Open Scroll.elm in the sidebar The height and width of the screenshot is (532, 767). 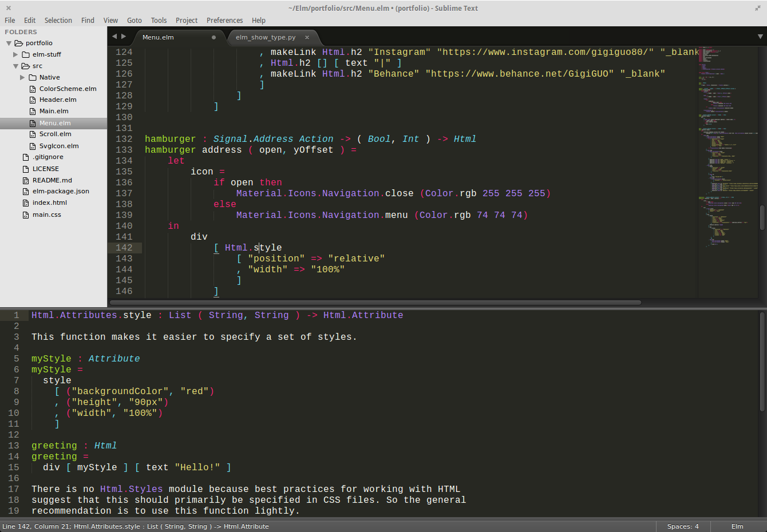point(55,134)
